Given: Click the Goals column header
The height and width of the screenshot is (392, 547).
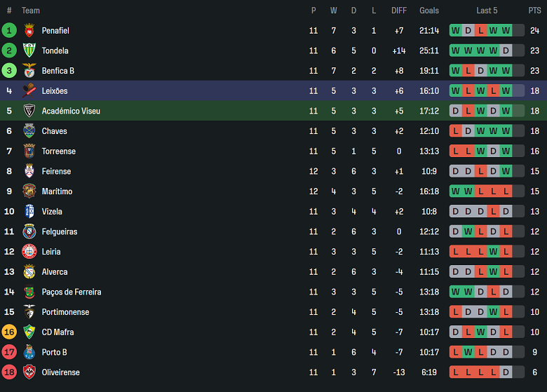Looking at the screenshot, I should coord(429,11).
